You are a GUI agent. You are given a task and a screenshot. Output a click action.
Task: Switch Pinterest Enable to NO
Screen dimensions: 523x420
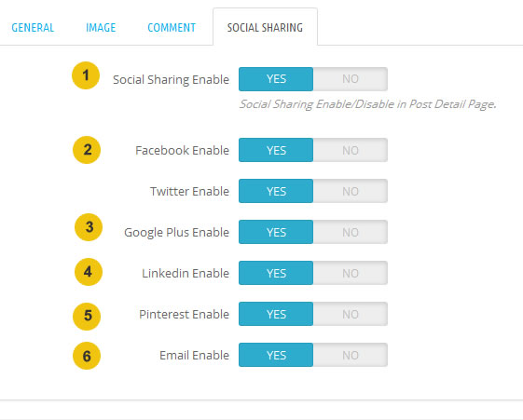pyautogui.click(x=351, y=314)
